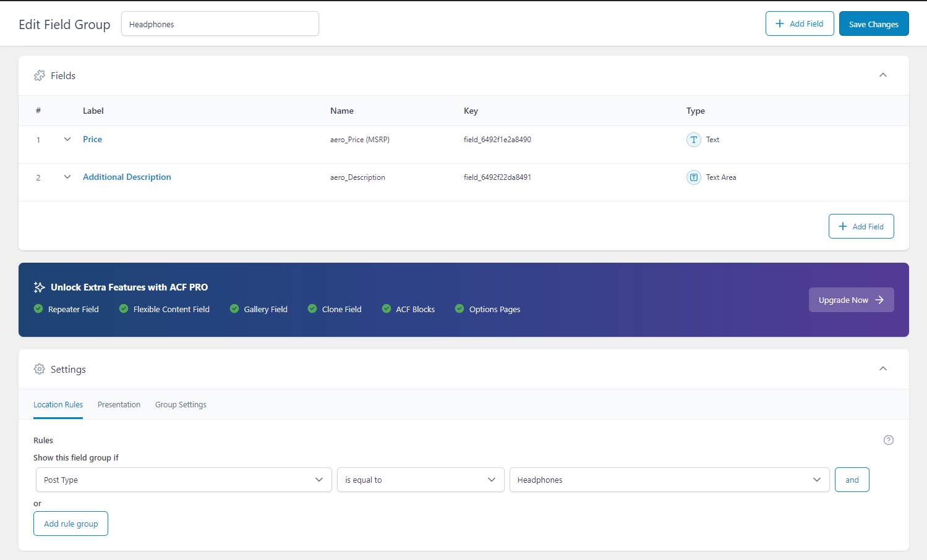Click the Edit Field Group heading
Viewport: 927px width, 560px height.
click(x=64, y=24)
